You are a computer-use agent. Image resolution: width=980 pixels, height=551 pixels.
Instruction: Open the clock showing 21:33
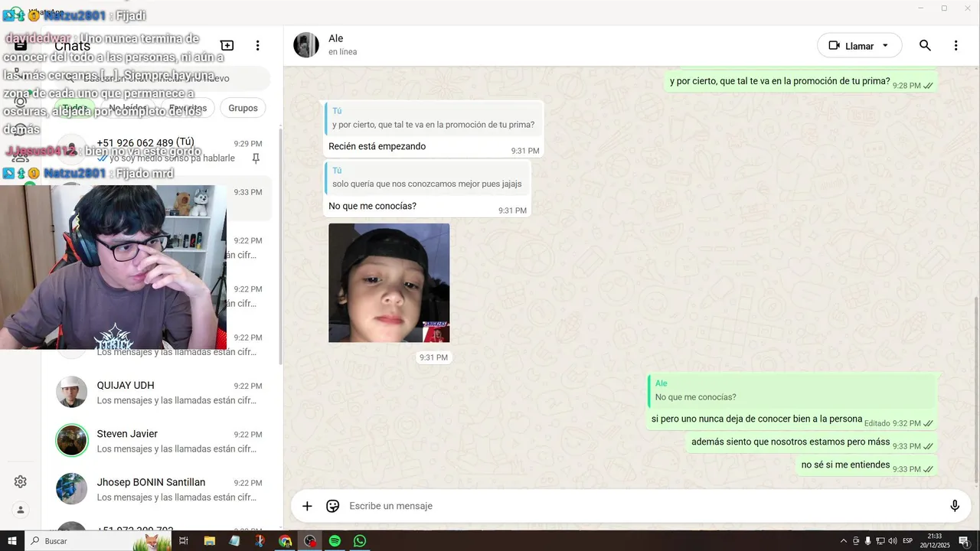tap(935, 541)
